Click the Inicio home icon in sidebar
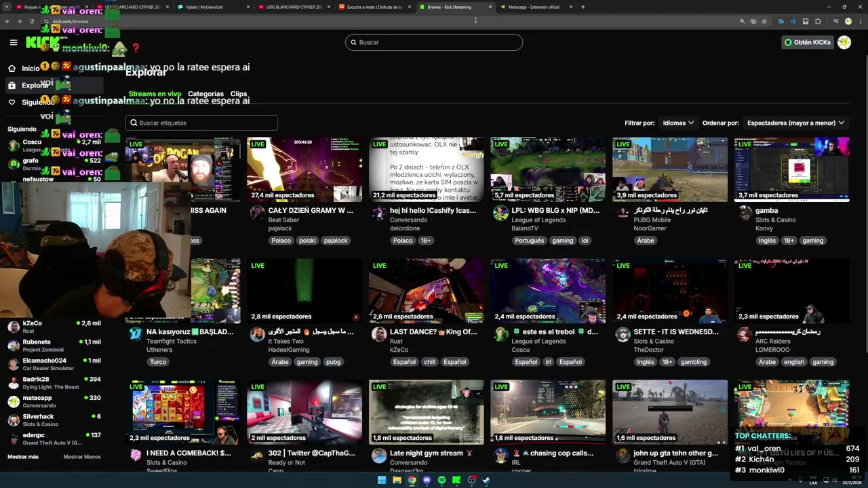 point(12,68)
